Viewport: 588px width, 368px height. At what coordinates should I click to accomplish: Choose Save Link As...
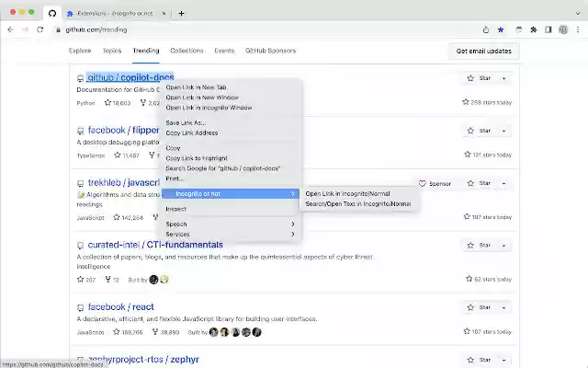coord(231,122)
